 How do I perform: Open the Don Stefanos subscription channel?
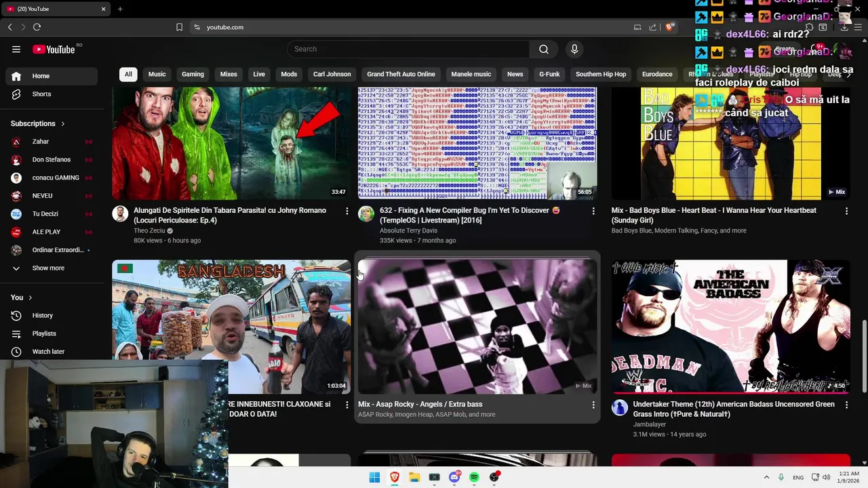51,160
